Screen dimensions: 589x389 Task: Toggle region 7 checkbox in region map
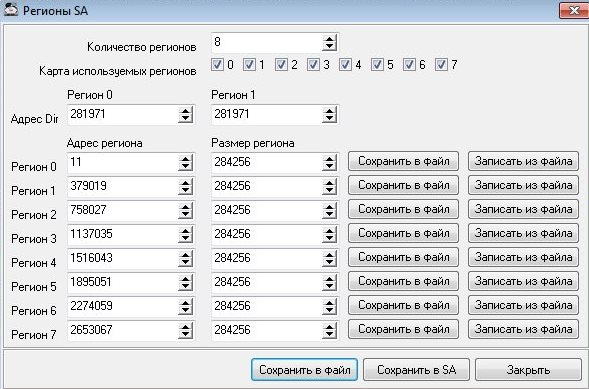tap(441, 65)
